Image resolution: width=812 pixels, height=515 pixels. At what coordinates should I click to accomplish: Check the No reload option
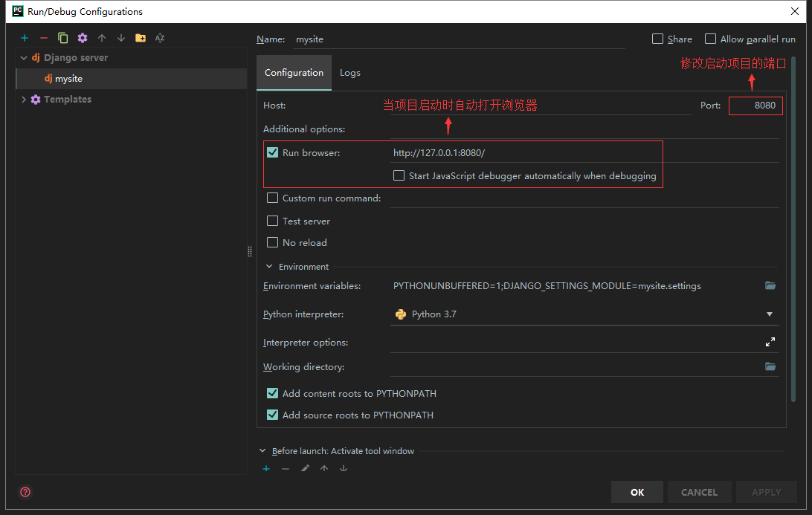[272, 242]
